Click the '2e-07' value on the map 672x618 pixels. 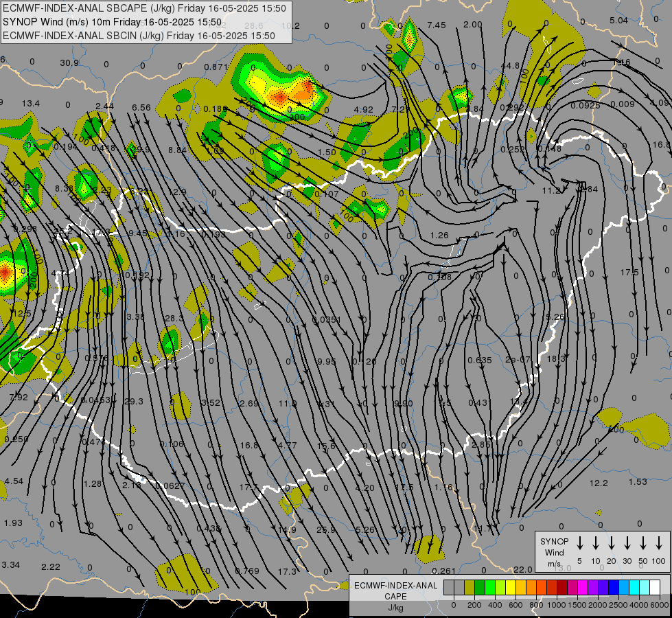click(518, 359)
